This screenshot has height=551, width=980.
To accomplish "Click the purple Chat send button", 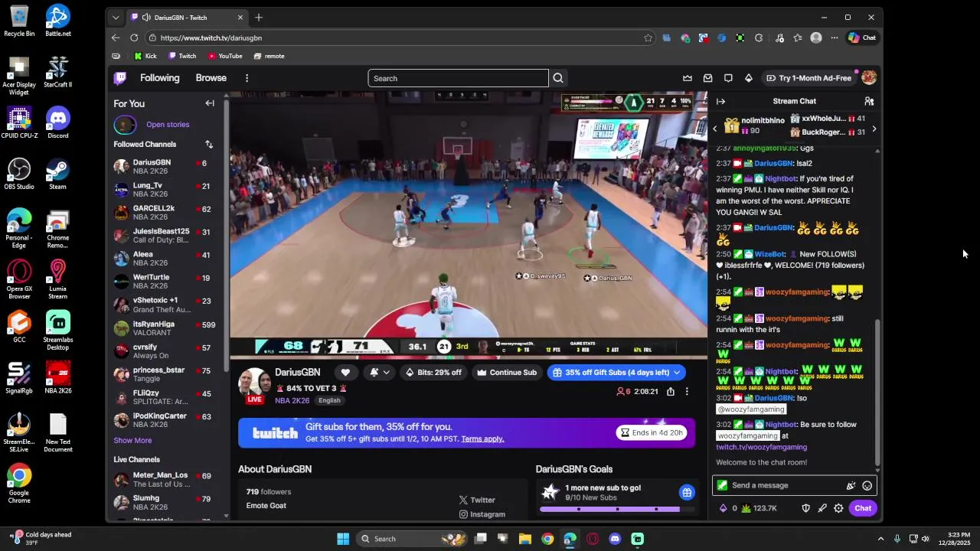I will [x=863, y=508].
